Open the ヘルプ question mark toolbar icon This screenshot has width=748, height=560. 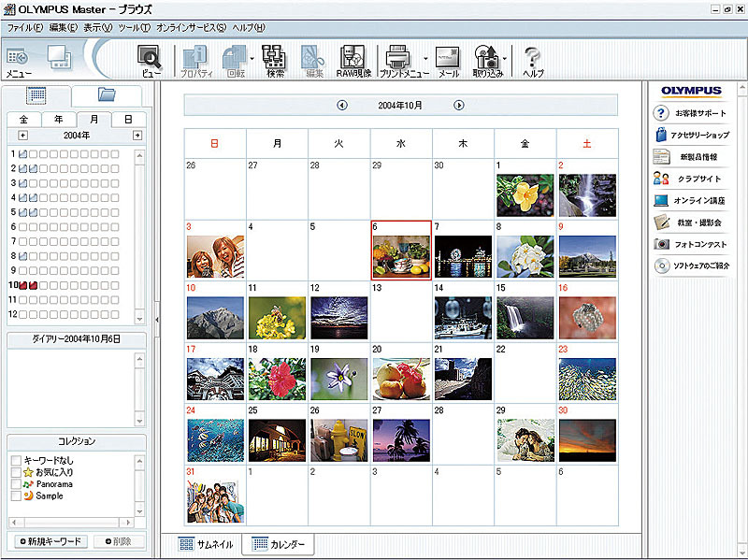pos(533,61)
